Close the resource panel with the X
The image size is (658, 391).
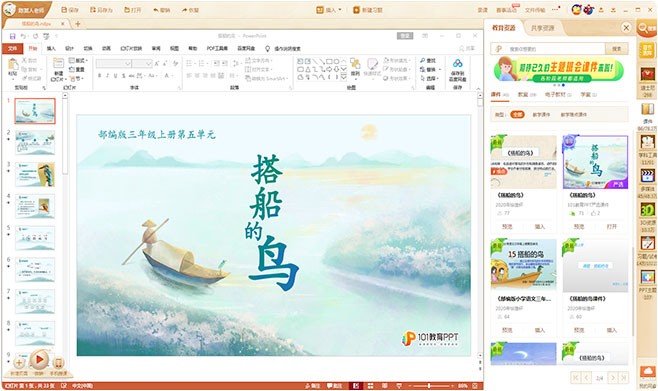pos(626,28)
